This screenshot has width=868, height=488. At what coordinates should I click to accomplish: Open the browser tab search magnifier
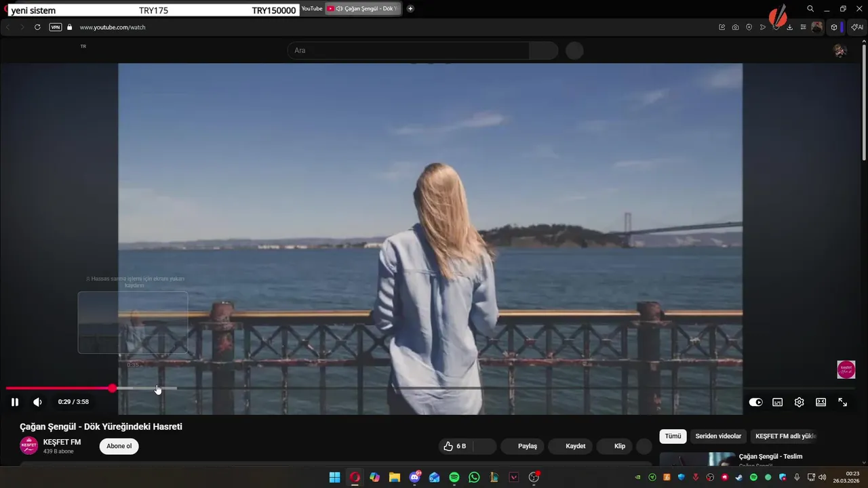[x=810, y=9]
